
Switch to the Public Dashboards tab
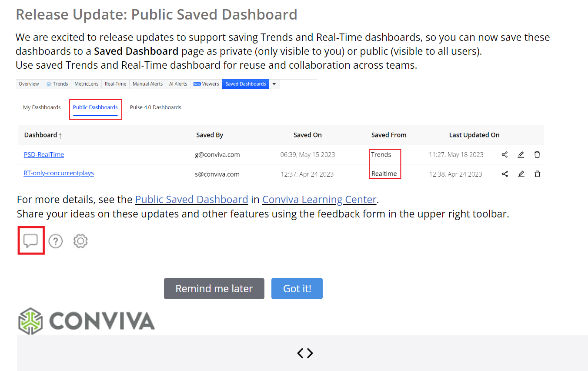[x=95, y=107]
